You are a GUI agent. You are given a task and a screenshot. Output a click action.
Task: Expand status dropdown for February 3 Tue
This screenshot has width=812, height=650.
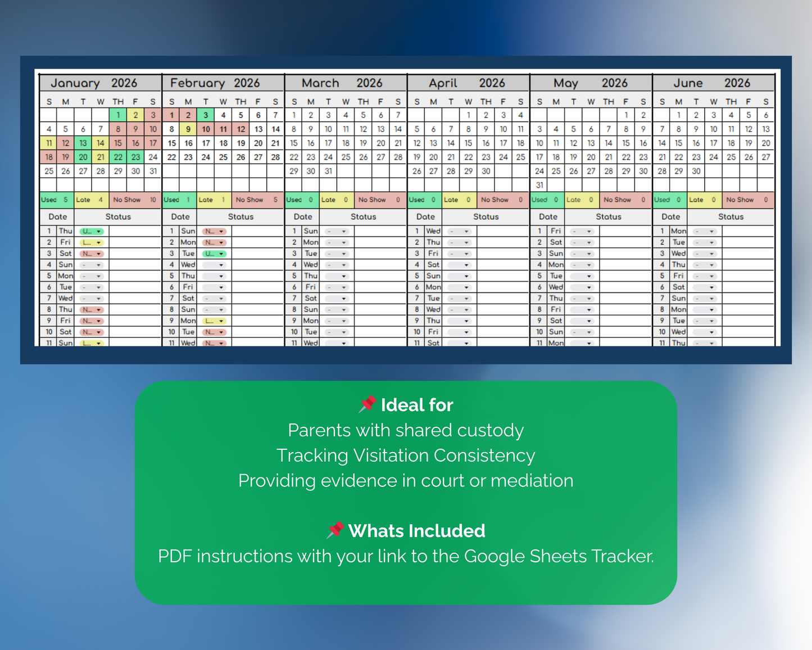214,254
